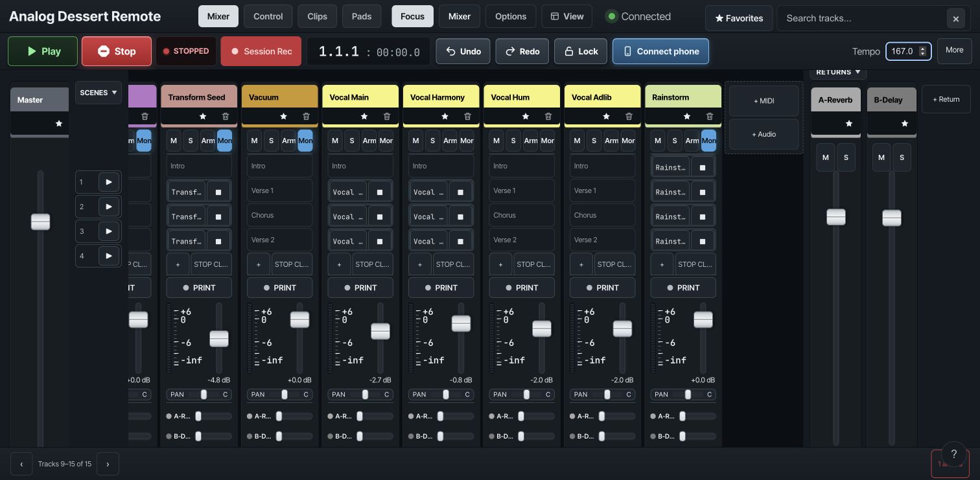Click PRINT on the Vacuum track
980x480 pixels.
pos(279,288)
